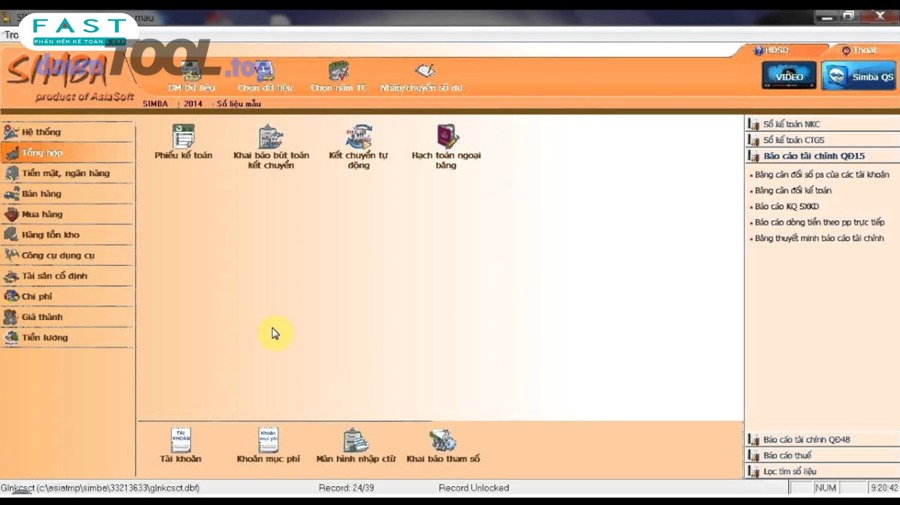This screenshot has height=505, width=900.
Task: Open Chi phí module
Action: click(x=67, y=297)
